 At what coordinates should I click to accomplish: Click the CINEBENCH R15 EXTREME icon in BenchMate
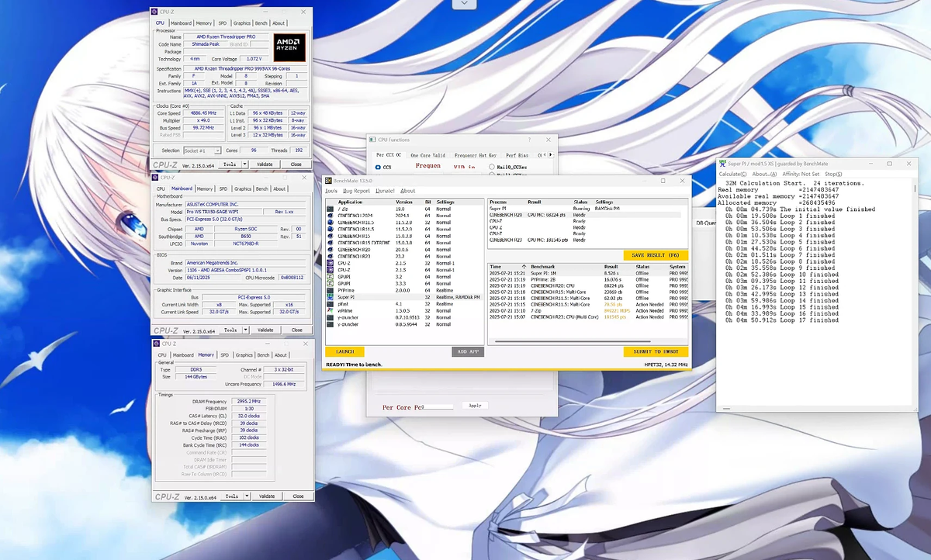pos(331,243)
